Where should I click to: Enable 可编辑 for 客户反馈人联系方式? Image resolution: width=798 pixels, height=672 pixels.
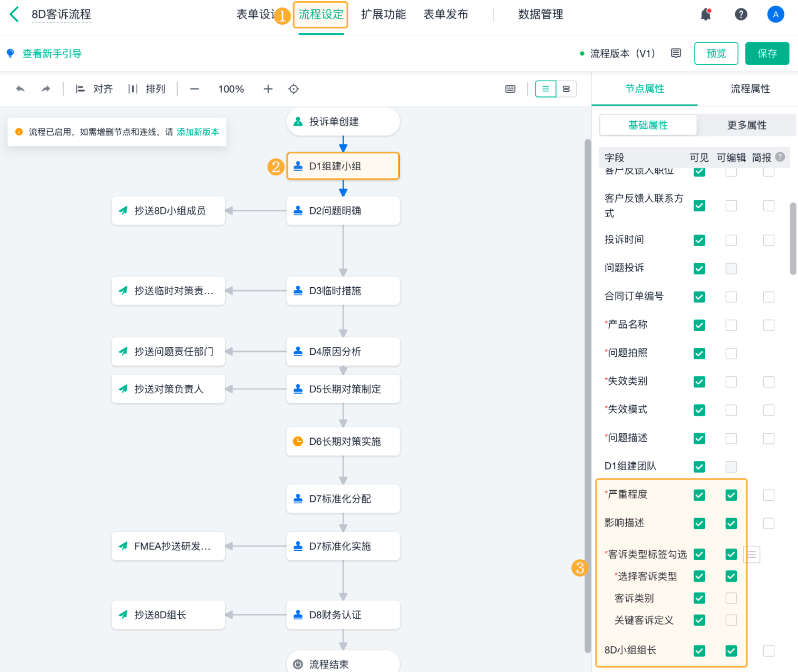[x=731, y=206]
